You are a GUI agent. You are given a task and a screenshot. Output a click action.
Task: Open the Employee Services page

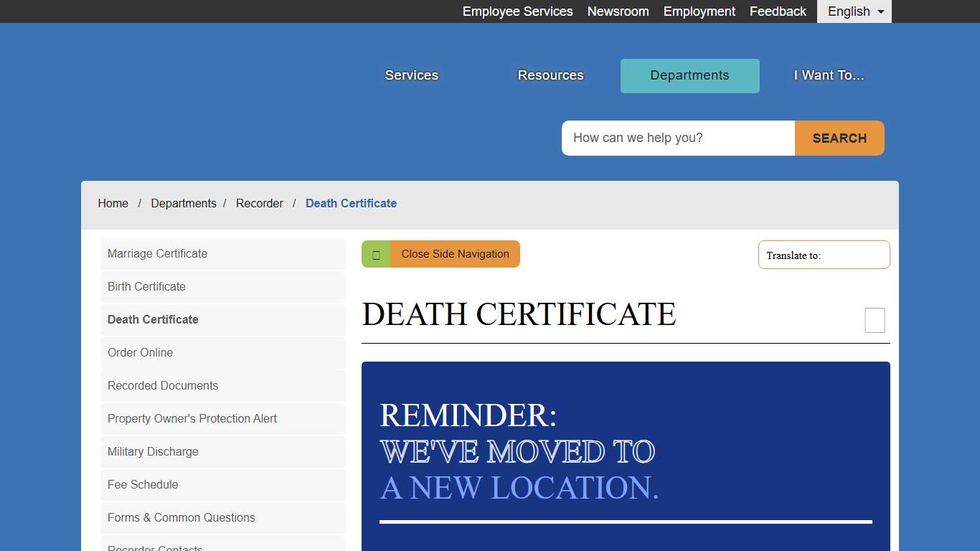517,11
